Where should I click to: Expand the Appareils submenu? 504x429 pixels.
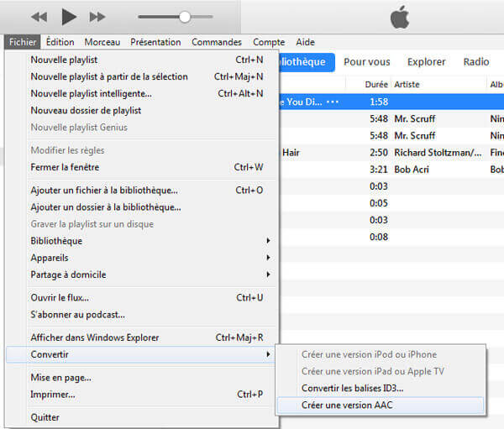point(141,258)
